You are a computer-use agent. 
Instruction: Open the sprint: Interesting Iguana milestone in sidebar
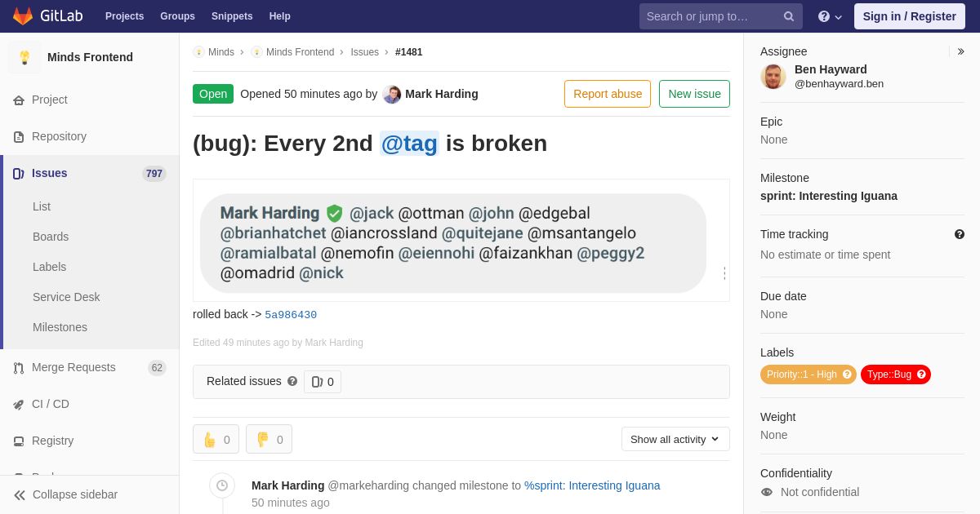pos(829,196)
